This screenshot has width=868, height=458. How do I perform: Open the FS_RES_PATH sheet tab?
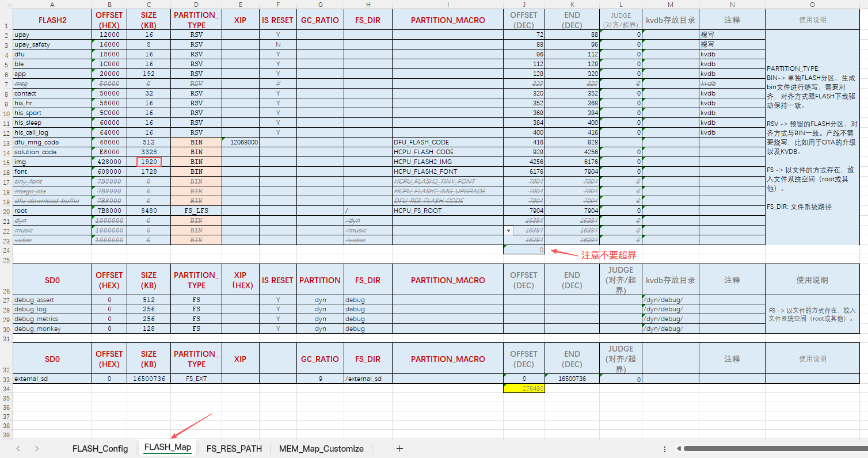234,449
